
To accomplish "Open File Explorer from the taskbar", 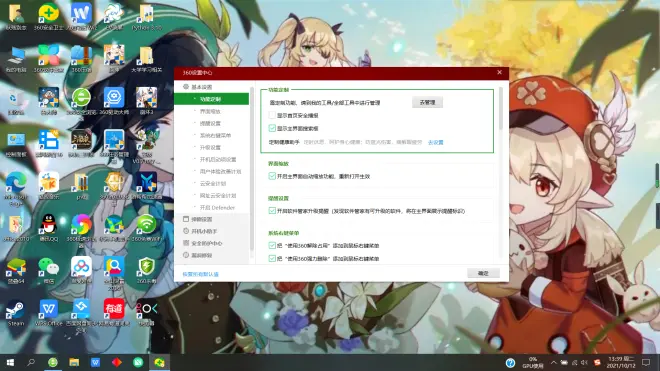I will click(x=74, y=363).
